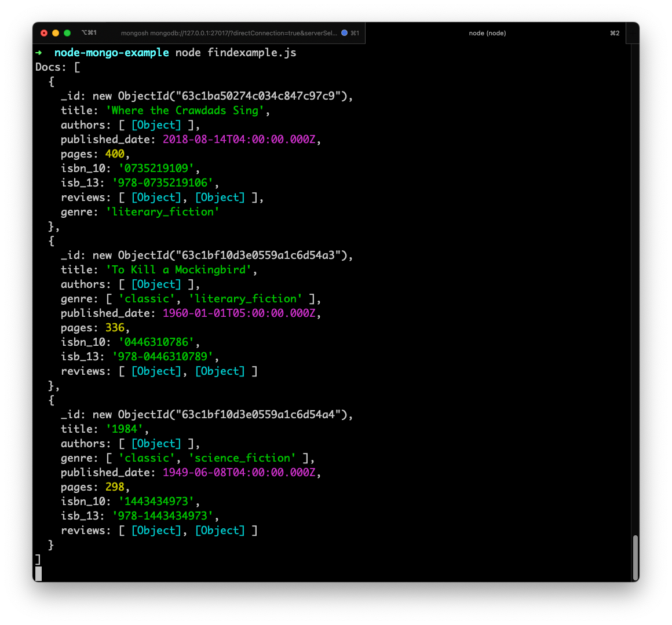Click the blinking terminal block cursor

coord(38,573)
